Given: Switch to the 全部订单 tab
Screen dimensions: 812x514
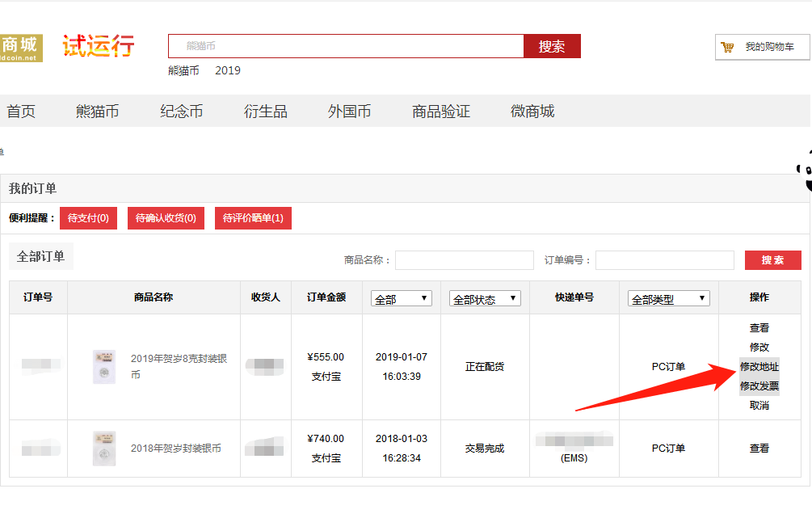Looking at the screenshot, I should [41, 256].
